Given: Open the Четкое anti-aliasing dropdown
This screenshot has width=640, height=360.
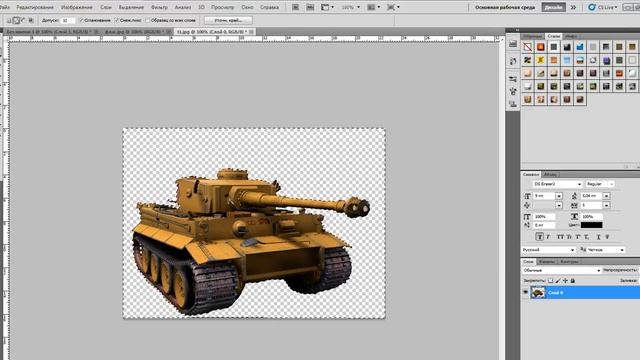Looking at the screenshot, I should (x=606, y=249).
